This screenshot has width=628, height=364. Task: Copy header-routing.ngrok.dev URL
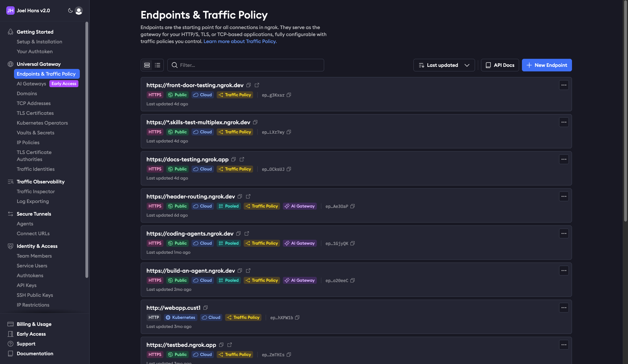click(240, 196)
